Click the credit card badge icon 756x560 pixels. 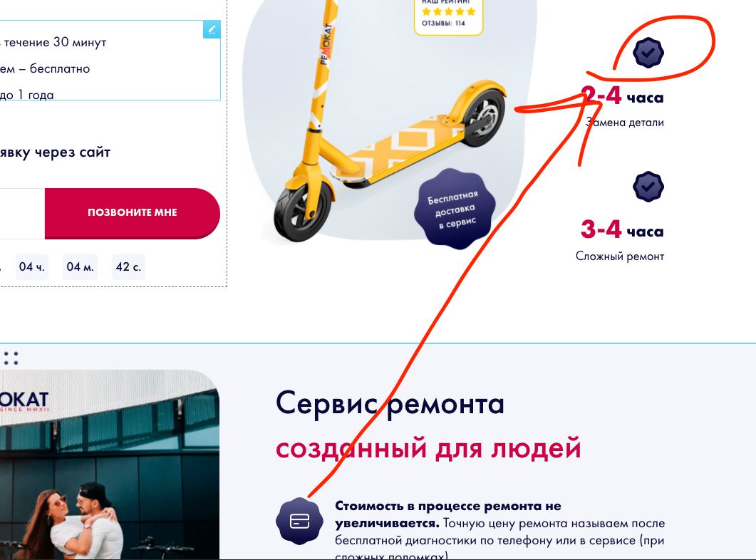coord(299,521)
